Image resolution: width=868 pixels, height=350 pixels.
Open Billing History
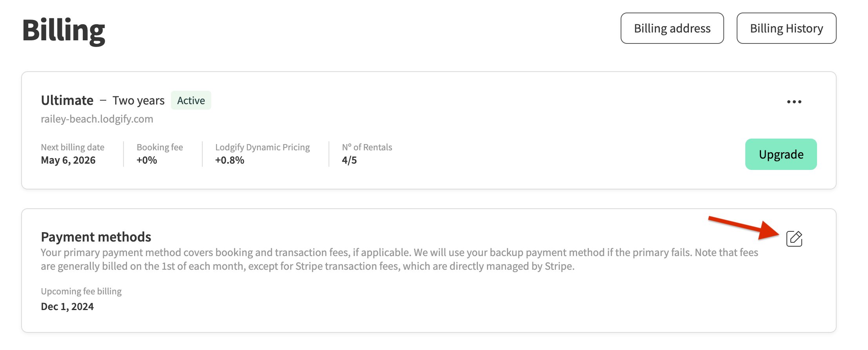tap(786, 28)
